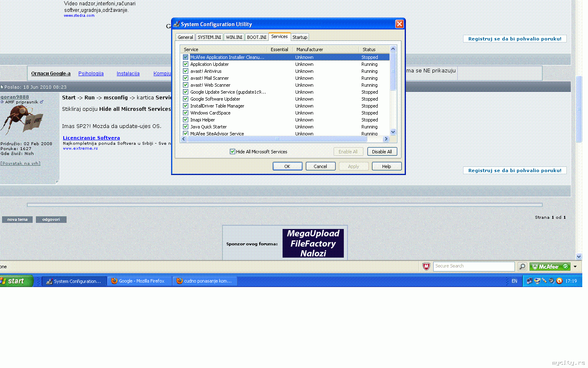Screen dimensions: 588x368
Task: Uncheck the avast! Web Scanner checkbox
Action: pyautogui.click(x=186, y=85)
